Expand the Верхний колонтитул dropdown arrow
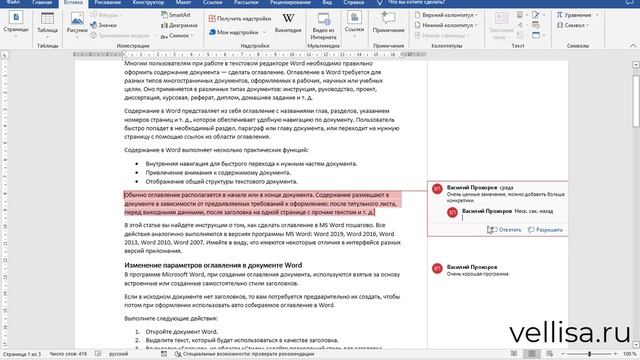This screenshot has width=640, height=360. [476, 15]
